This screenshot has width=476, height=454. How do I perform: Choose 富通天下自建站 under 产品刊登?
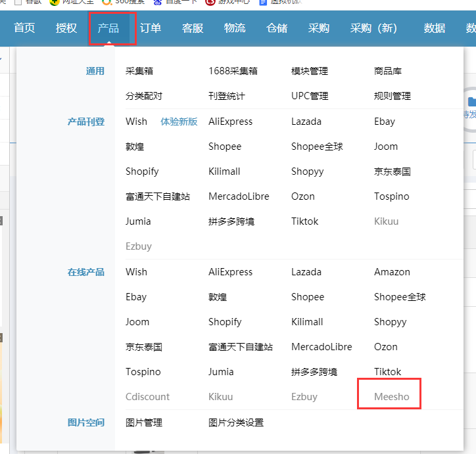[158, 196]
